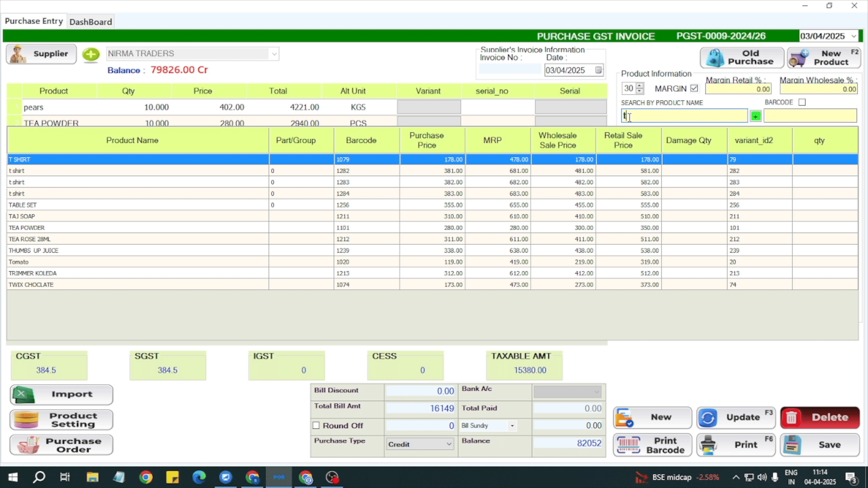The image size is (868, 488).
Task: Select the Purchase Entry tab
Action: 34,21
